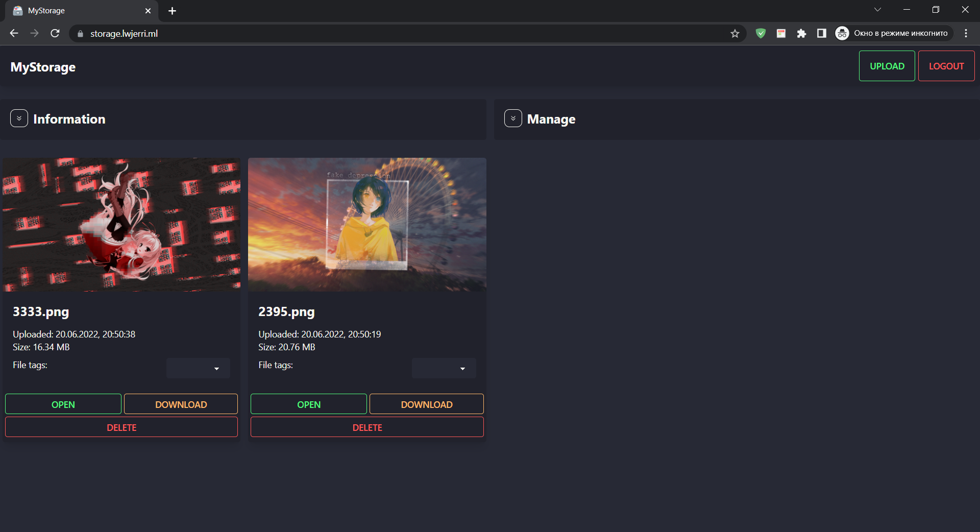This screenshot has width=980, height=532.
Task: Click the Information panel heading
Action: (69, 119)
